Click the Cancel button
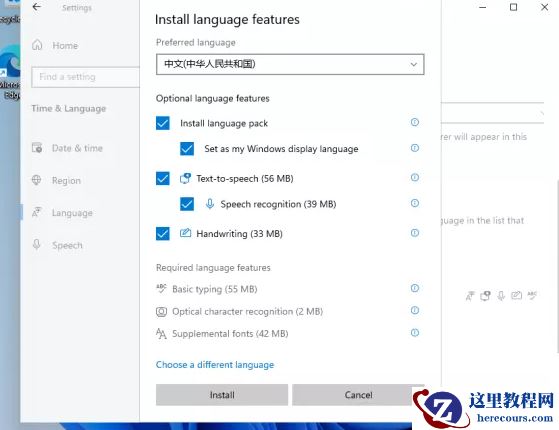Image resolution: width=559 pixels, height=430 pixels. 358,395
